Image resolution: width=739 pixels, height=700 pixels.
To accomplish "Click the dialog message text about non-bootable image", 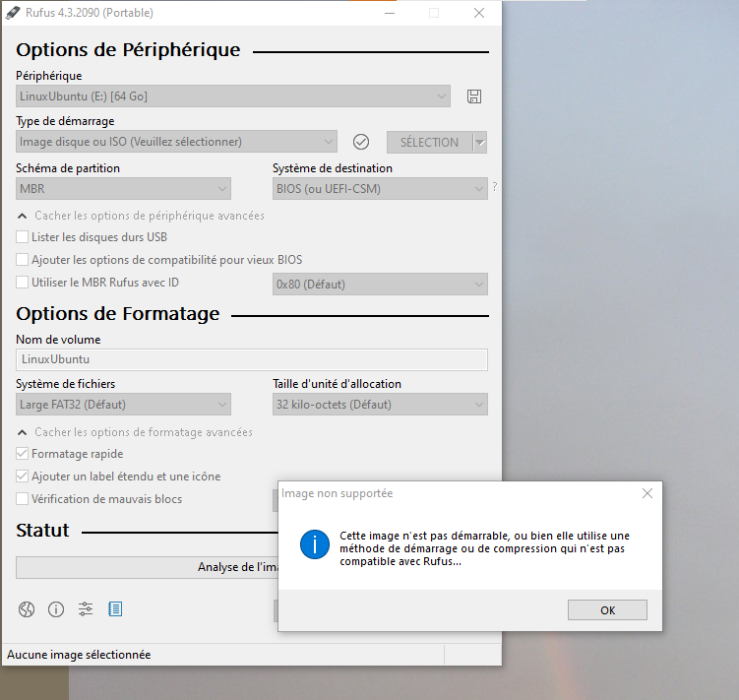I will [484, 548].
